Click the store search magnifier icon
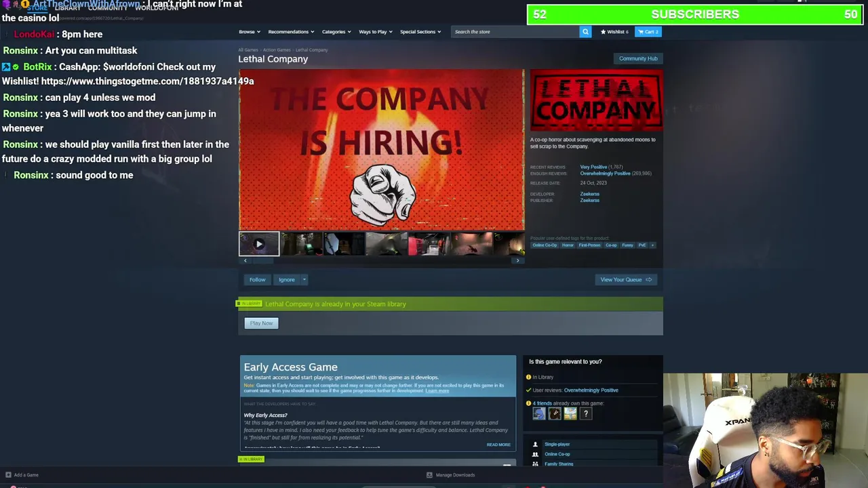The image size is (868, 488). [585, 32]
